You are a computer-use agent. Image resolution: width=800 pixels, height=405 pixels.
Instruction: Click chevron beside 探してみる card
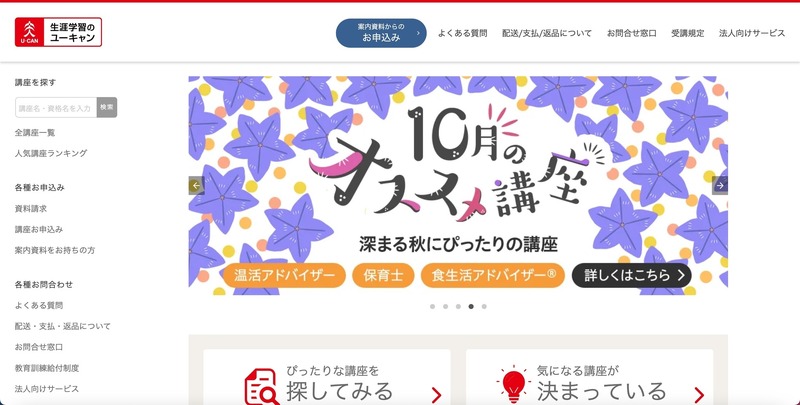(436, 395)
